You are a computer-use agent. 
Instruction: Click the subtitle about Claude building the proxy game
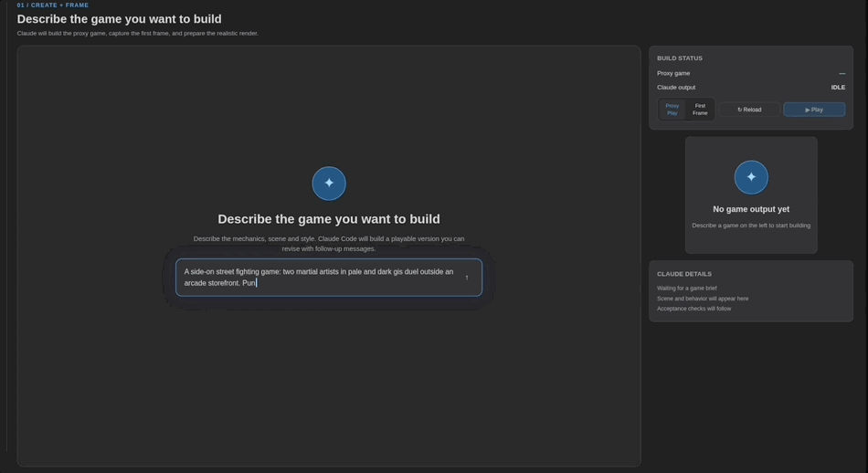click(137, 33)
